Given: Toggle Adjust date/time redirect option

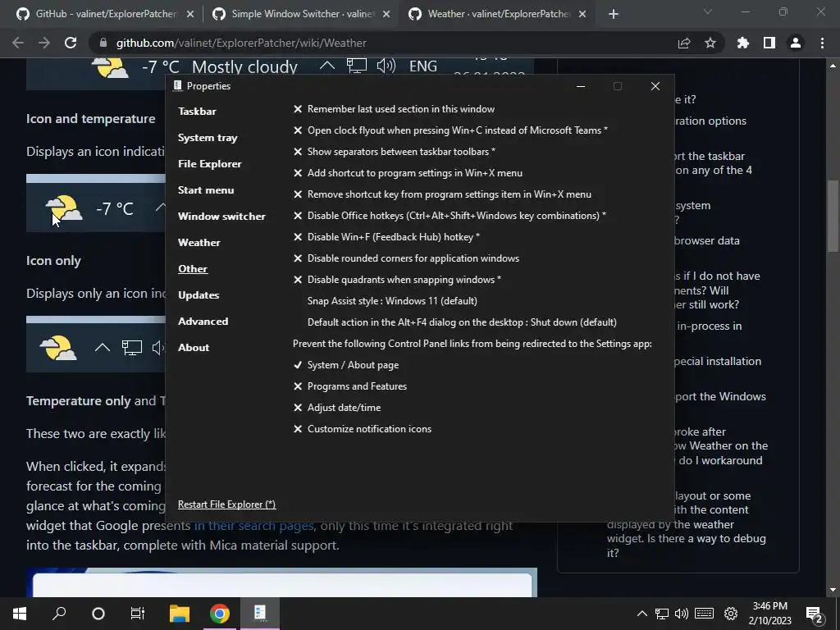Looking at the screenshot, I should coord(336,408).
